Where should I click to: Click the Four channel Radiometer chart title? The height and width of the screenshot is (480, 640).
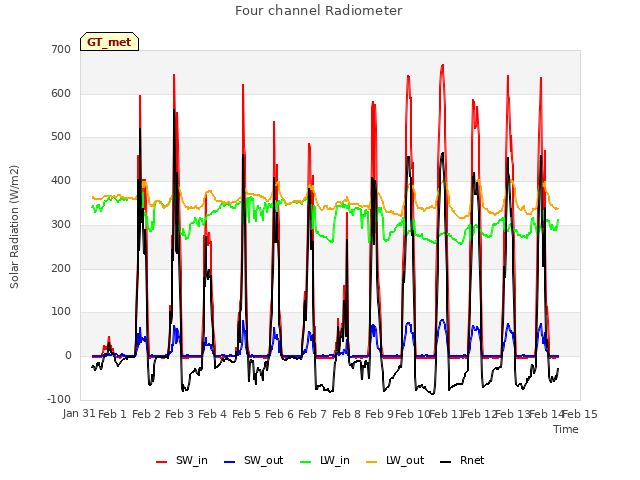click(x=319, y=11)
